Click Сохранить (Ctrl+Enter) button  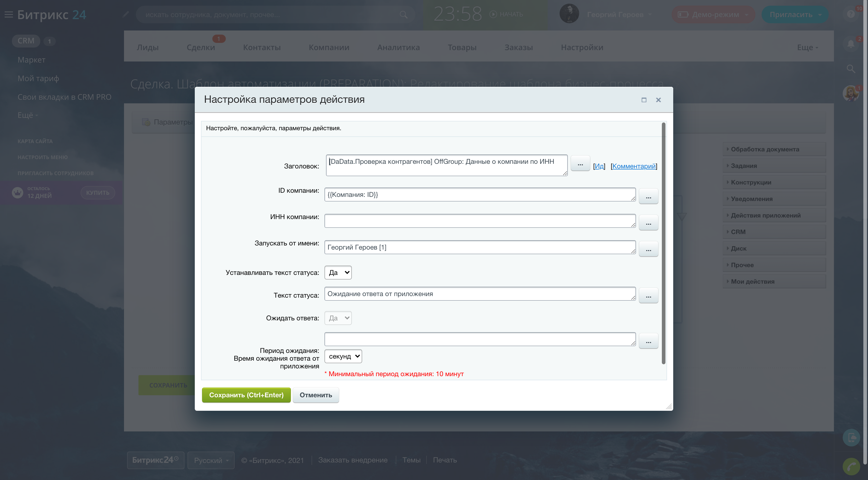[x=246, y=395]
